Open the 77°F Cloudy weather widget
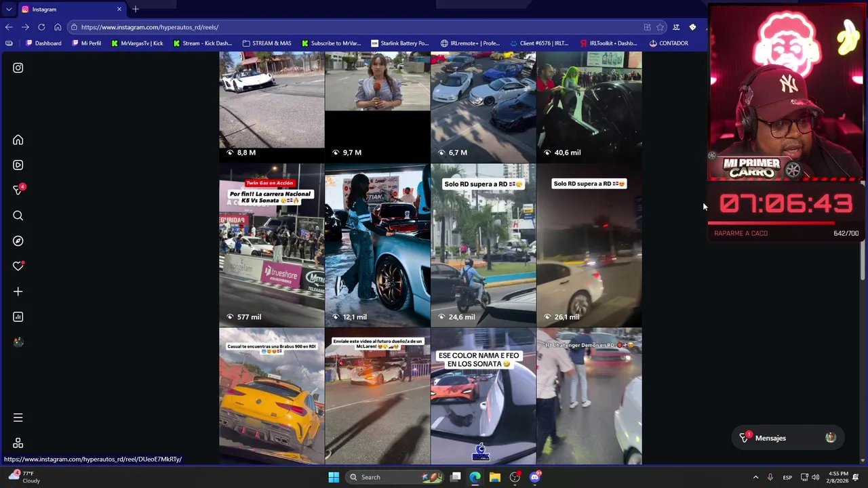This screenshot has width=868, height=488. [x=25, y=477]
